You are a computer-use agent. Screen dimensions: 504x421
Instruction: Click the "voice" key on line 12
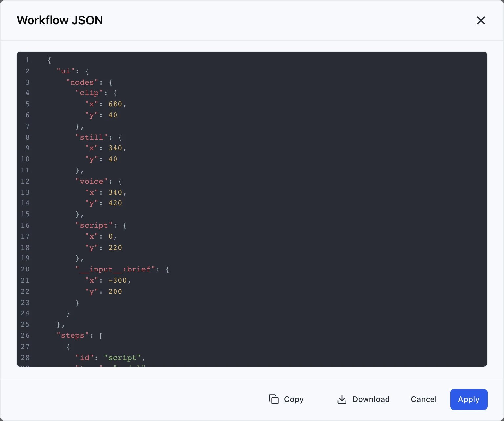(x=92, y=181)
